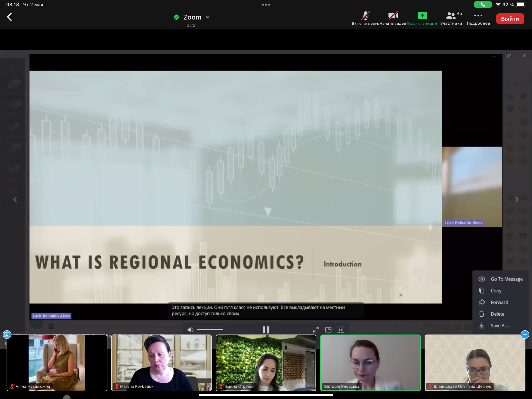Enter fullscreen in the video player
532x399 pixels.
pyautogui.click(x=316, y=330)
